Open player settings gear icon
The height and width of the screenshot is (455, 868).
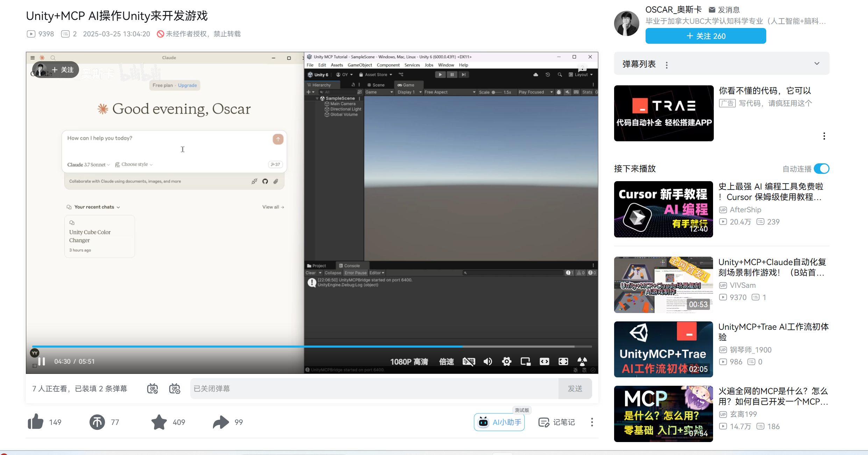pyautogui.click(x=506, y=361)
